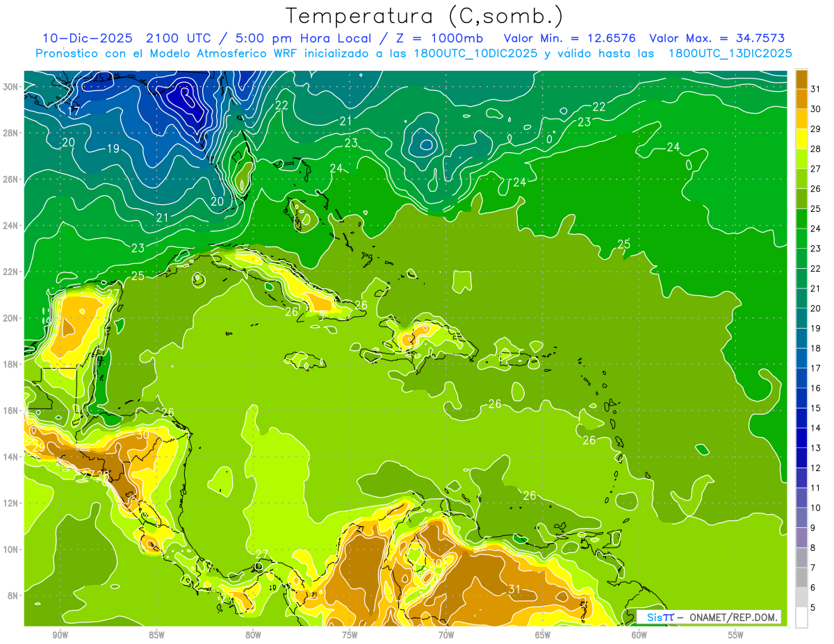834x644 pixels.
Task: Click the contour label 31 over Venezuela
Action: click(514, 589)
